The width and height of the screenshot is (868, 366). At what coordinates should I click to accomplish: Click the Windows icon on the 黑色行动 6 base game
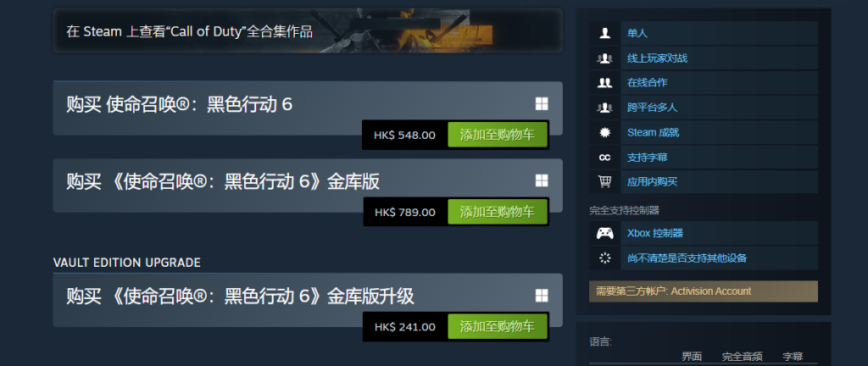[542, 103]
